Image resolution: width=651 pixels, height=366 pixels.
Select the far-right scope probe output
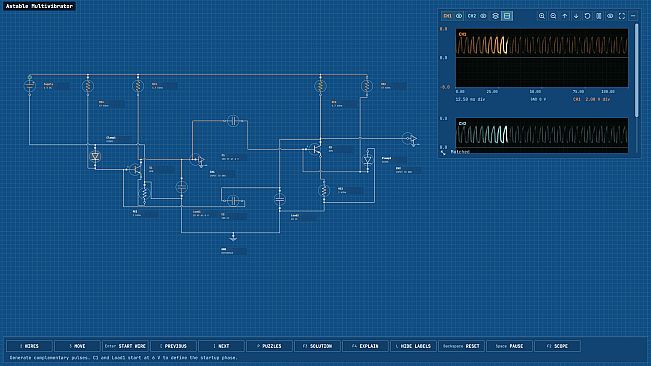tap(410, 139)
